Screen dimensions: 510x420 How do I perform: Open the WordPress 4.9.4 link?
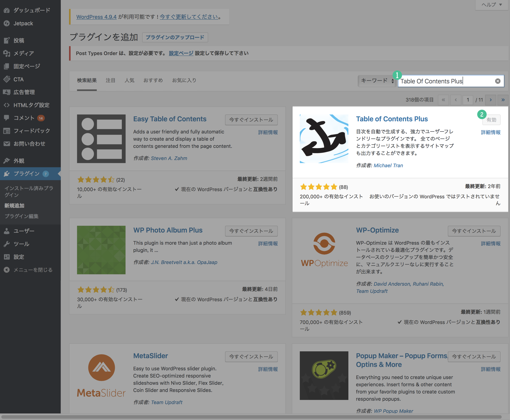tap(96, 17)
